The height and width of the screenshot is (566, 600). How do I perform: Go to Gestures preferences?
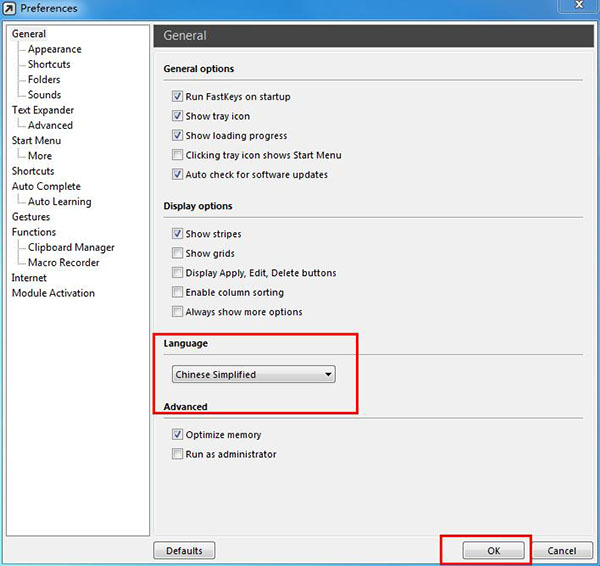tap(31, 217)
